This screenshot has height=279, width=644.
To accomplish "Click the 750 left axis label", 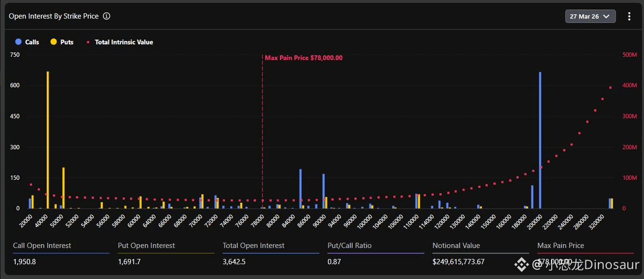I will pyautogui.click(x=14, y=55).
